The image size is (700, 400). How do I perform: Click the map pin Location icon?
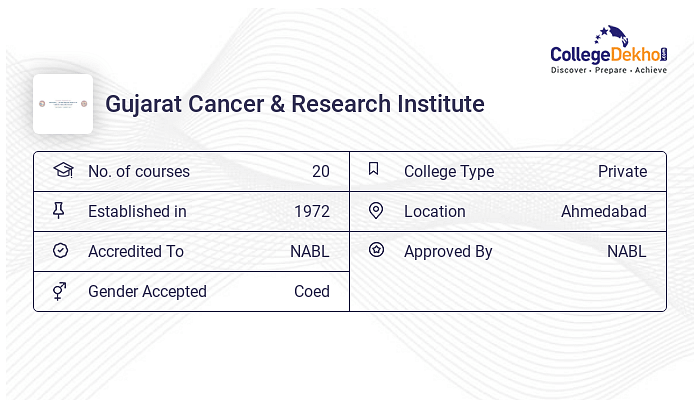[x=376, y=210]
